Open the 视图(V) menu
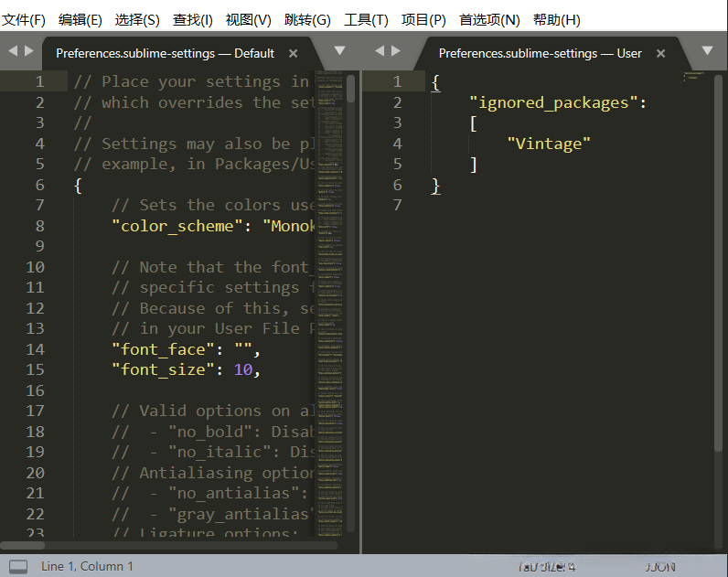 pyautogui.click(x=249, y=20)
